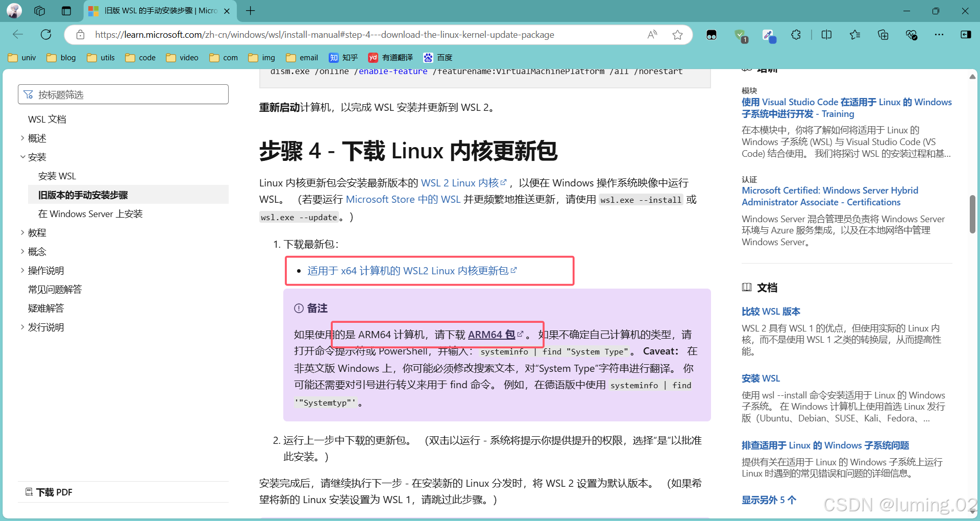This screenshot has width=980, height=521.
Task: Open the email bookmarks folder
Action: tap(302, 58)
